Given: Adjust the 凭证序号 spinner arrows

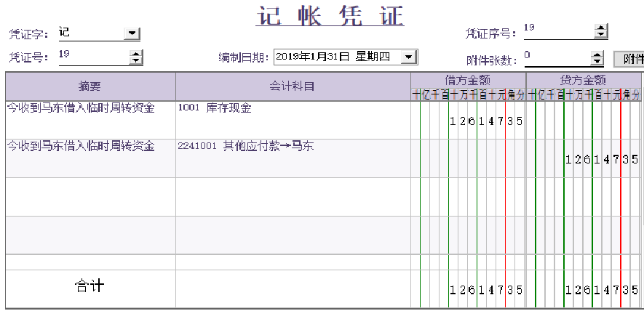Looking at the screenshot, I should (601, 31).
